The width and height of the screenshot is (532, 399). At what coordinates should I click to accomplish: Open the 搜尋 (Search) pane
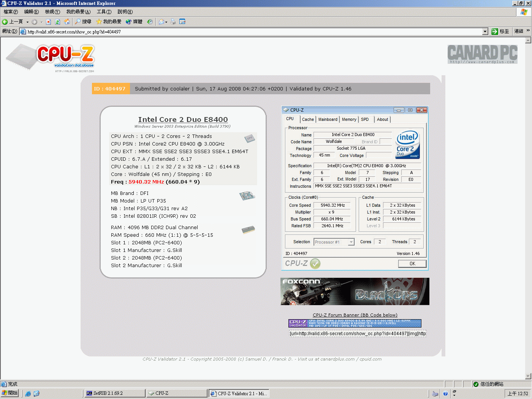(83, 22)
